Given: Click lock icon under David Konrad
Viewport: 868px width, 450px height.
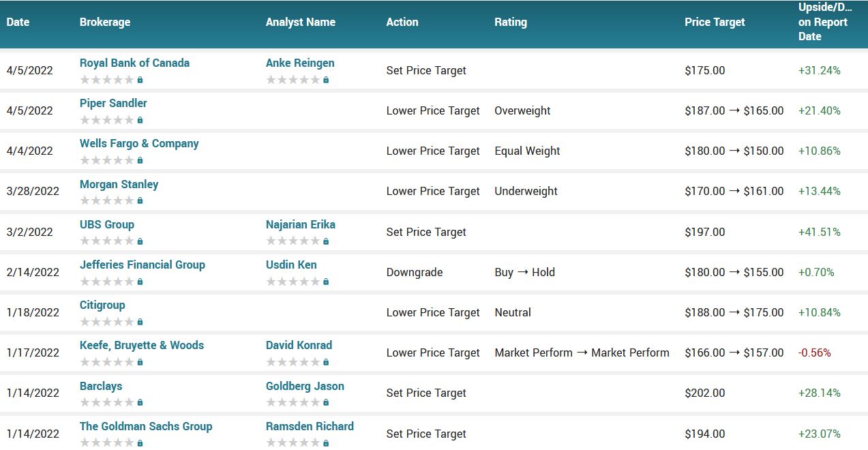Looking at the screenshot, I should pos(326,362).
